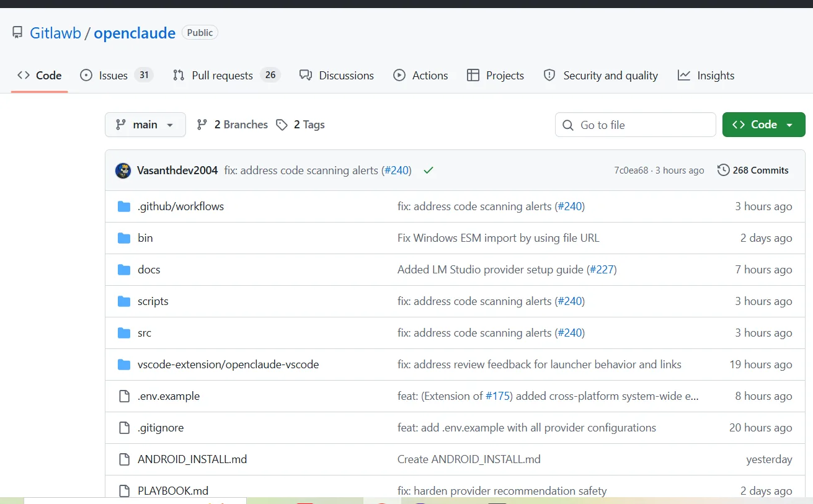Click the file icon beside PLAYBOOK.md

click(124, 491)
